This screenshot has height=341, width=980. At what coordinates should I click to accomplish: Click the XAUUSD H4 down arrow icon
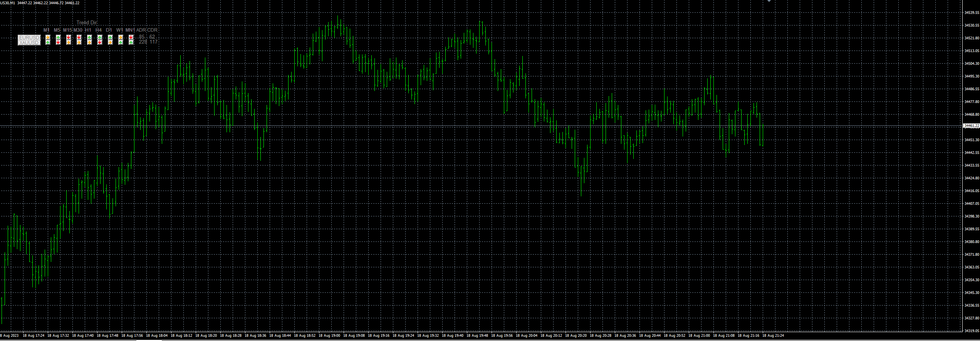click(x=100, y=42)
